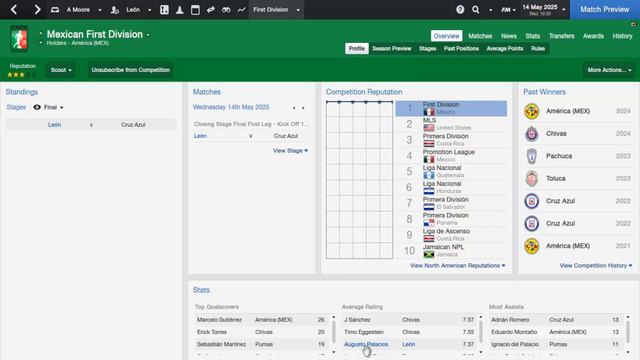Toggle the eye icon next to Final
640x360 pixels.
[x=37, y=107]
